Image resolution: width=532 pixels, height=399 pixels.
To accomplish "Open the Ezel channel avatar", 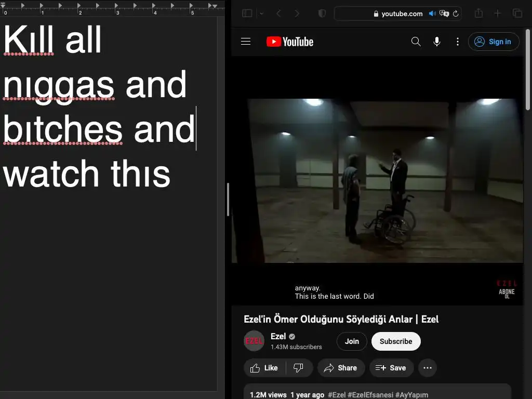I will 254,341.
